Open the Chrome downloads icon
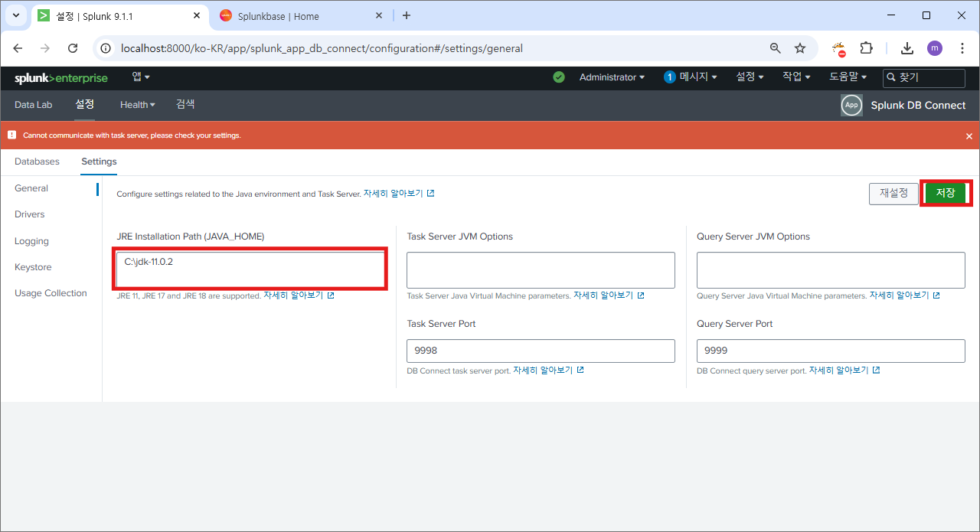The width and height of the screenshot is (980, 532). (x=907, y=48)
